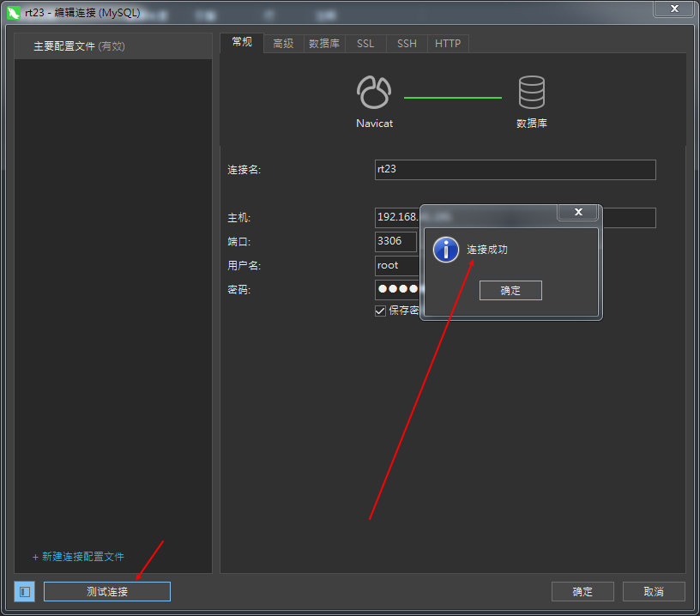Image resolution: width=700 pixels, height=616 pixels.
Task: Open the 数据库 tab
Action: pos(324,44)
